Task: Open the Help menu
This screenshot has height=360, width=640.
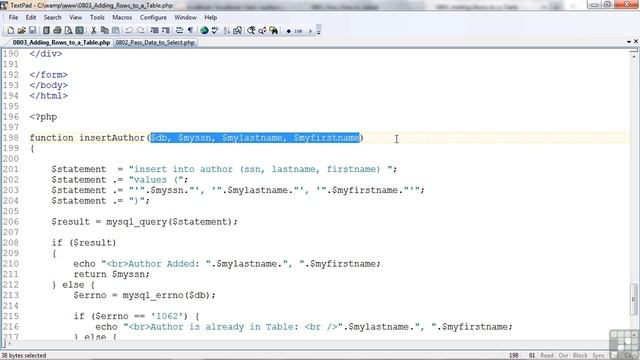Action: [211, 18]
